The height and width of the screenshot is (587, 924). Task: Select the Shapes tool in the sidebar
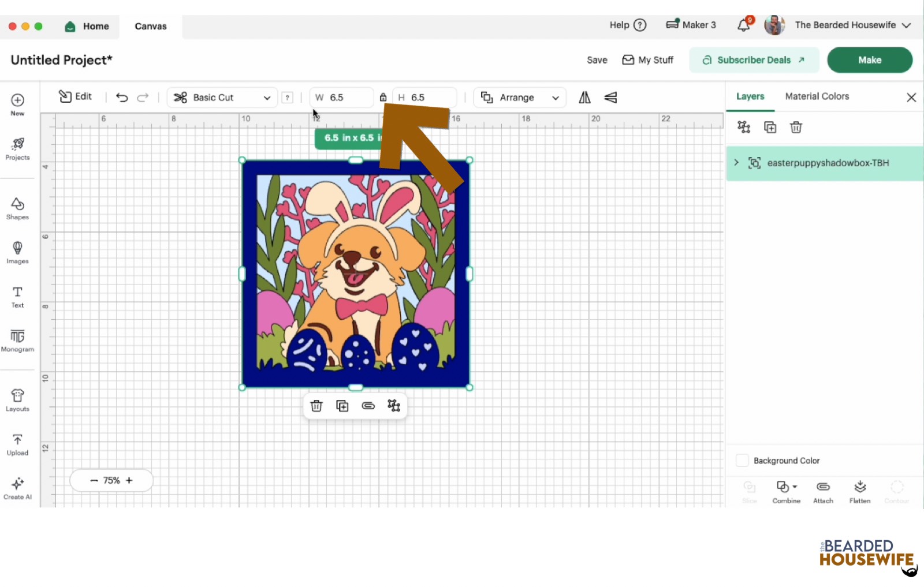17,208
